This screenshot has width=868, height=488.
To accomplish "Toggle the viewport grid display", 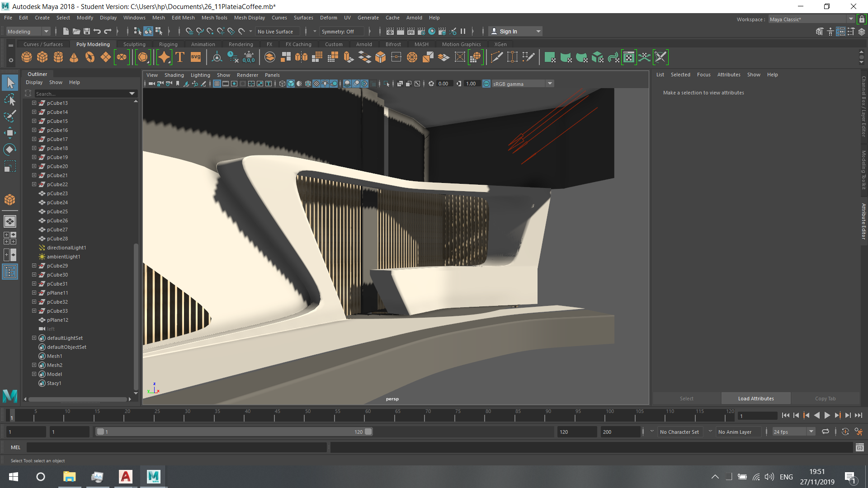I will [x=217, y=84].
